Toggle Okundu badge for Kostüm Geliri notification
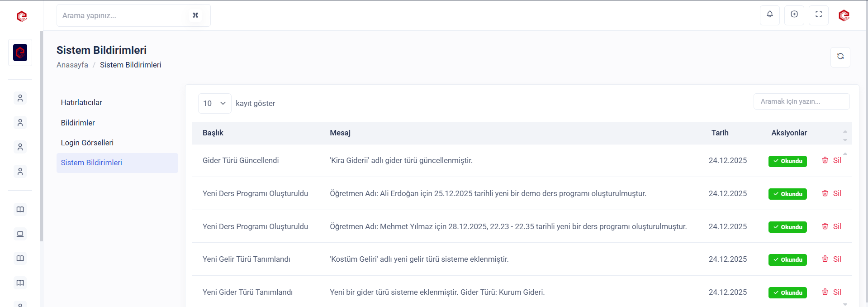 point(787,260)
